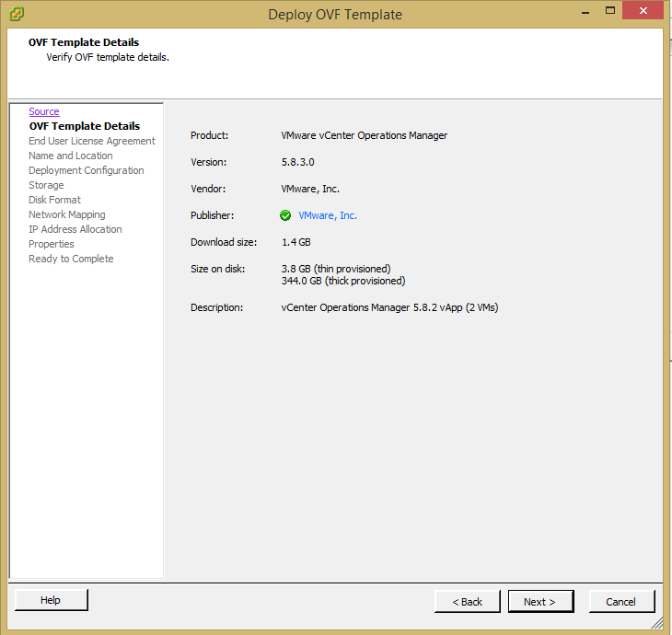Click 3.8 GB (thin provisioned) text

coord(336,269)
